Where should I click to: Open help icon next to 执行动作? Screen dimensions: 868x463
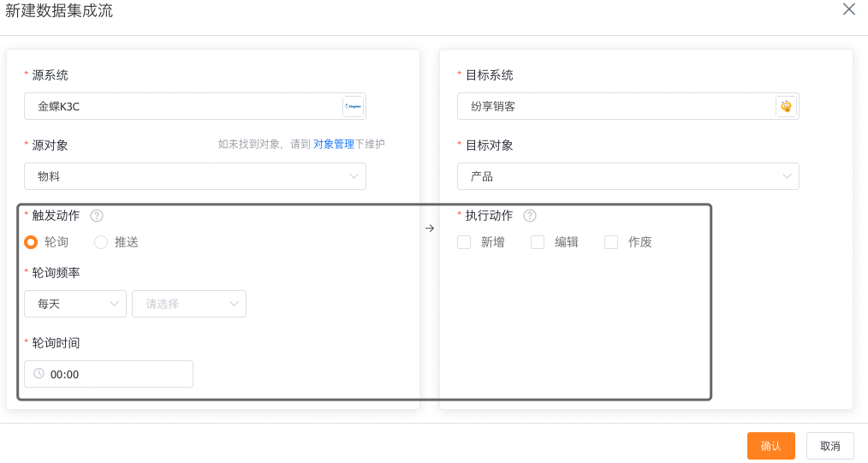pos(530,216)
